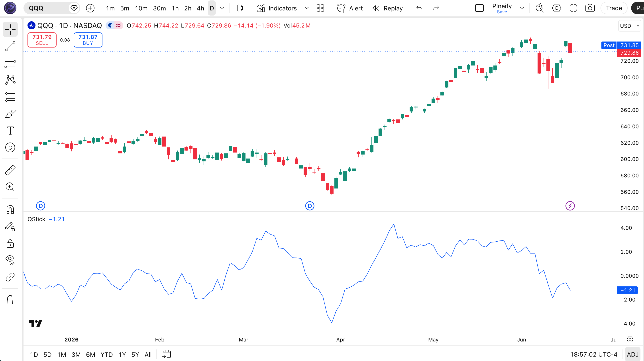Image resolution: width=644 pixels, height=361 pixels.
Task: Open quick search lightning icon
Action: pyautogui.click(x=540, y=8)
